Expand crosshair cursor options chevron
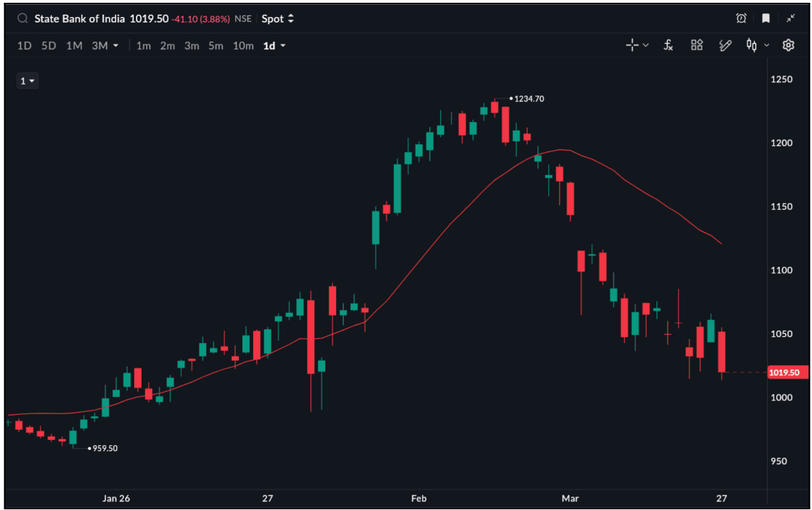Image resolution: width=812 pixels, height=510 pixels. coord(646,45)
